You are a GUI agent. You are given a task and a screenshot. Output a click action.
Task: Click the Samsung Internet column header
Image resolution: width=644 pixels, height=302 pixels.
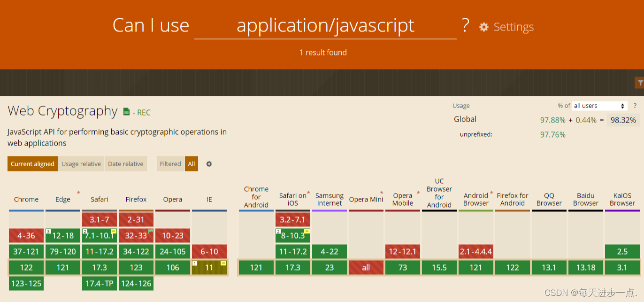coord(330,199)
